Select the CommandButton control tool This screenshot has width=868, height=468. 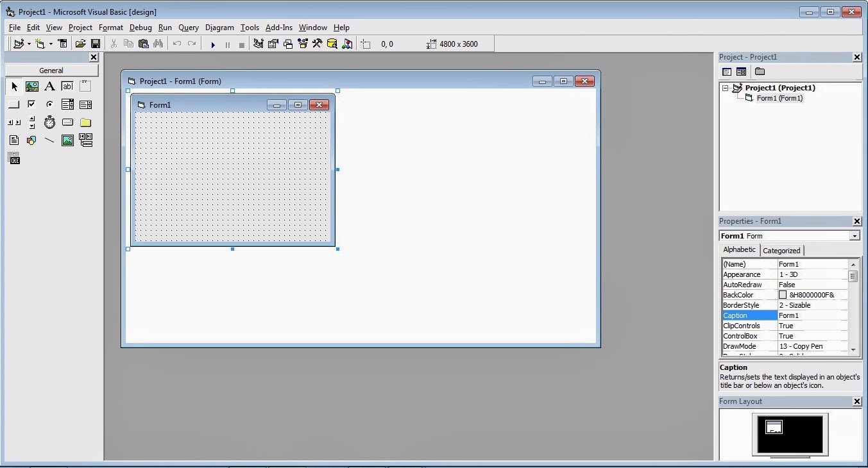(x=13, y=104)
